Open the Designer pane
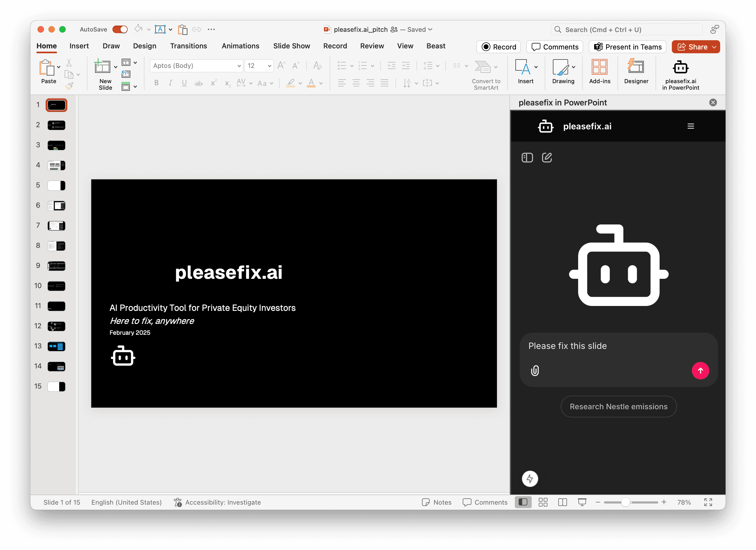 point(636,71)
